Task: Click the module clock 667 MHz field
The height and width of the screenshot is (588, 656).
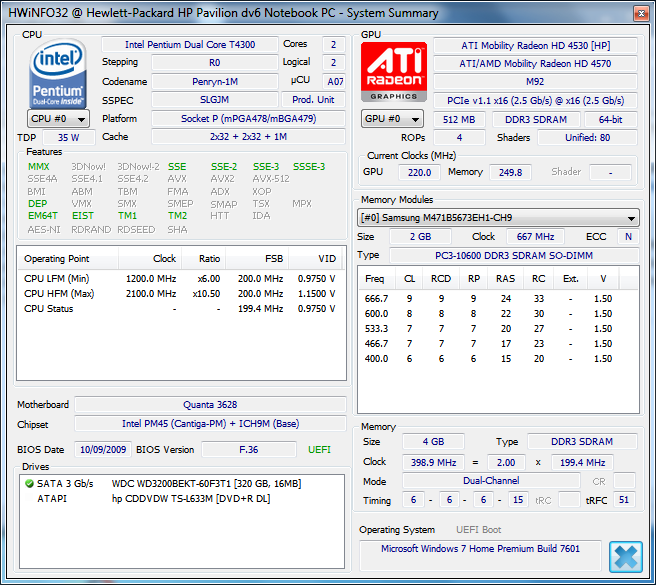Action: 535,237
